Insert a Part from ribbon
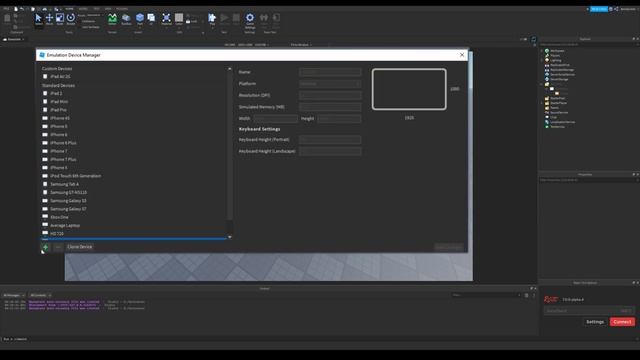 pyautogui.click(x=140, y=19)
